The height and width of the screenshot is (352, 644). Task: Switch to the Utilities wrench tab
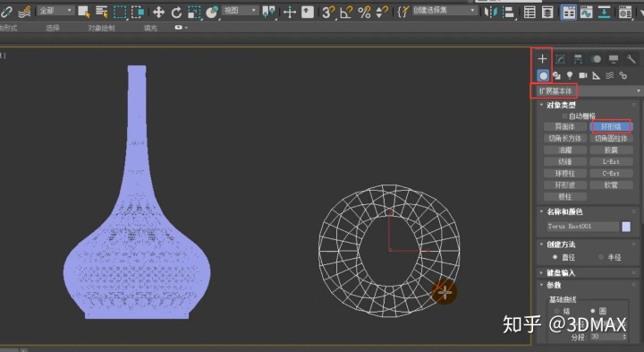(631, 59)
